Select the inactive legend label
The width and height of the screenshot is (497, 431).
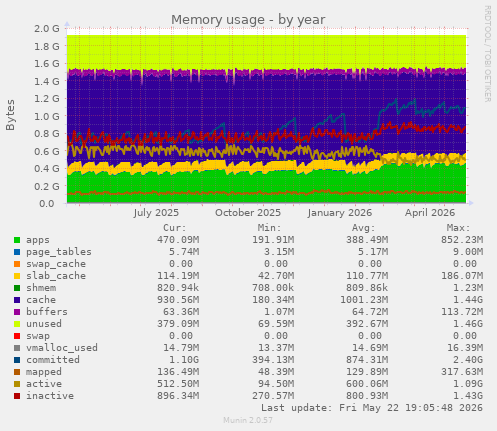coord(50,396)
